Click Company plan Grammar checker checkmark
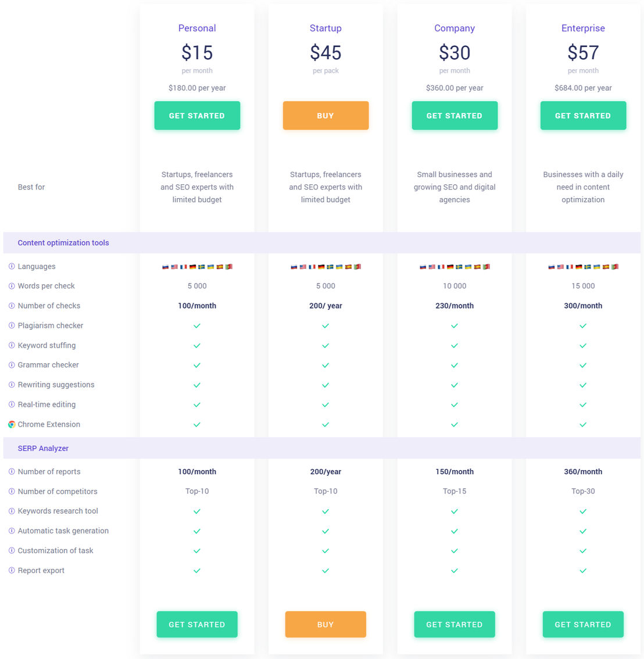This screenshot has height=659, width=644. pos(455,365)
